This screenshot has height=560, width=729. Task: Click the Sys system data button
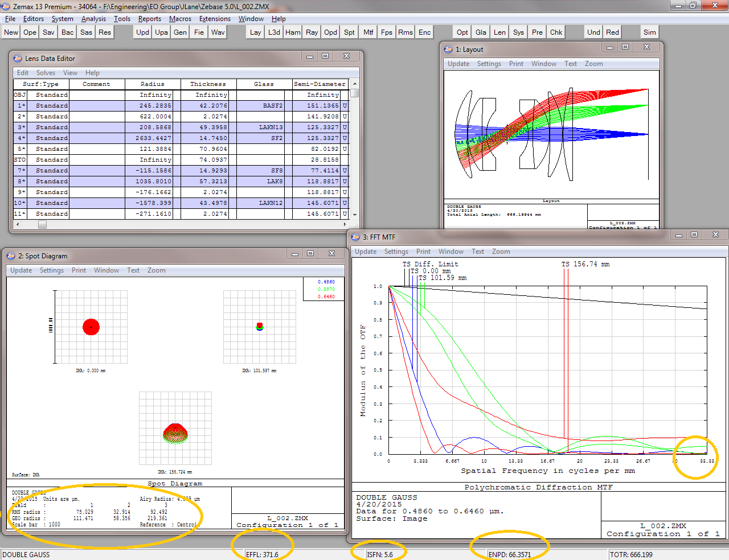[518, 32]
